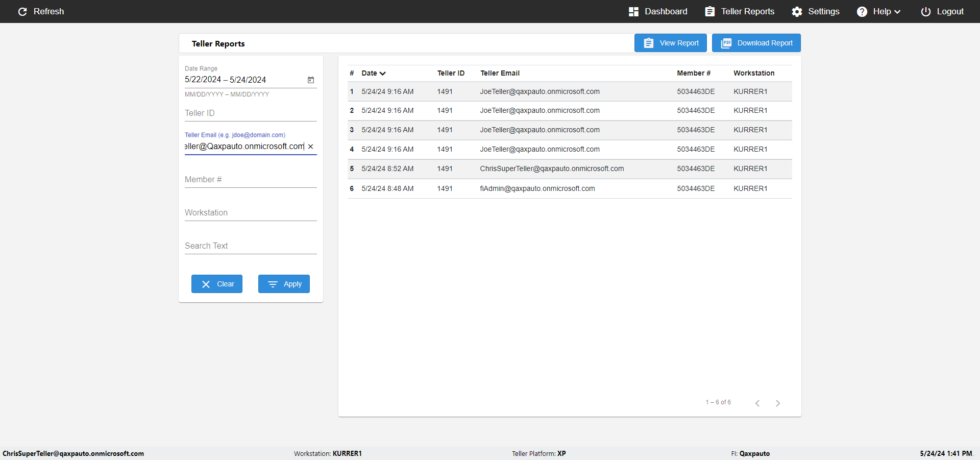Click the View Report button
The image size is (980, 460).
point(671,43)
